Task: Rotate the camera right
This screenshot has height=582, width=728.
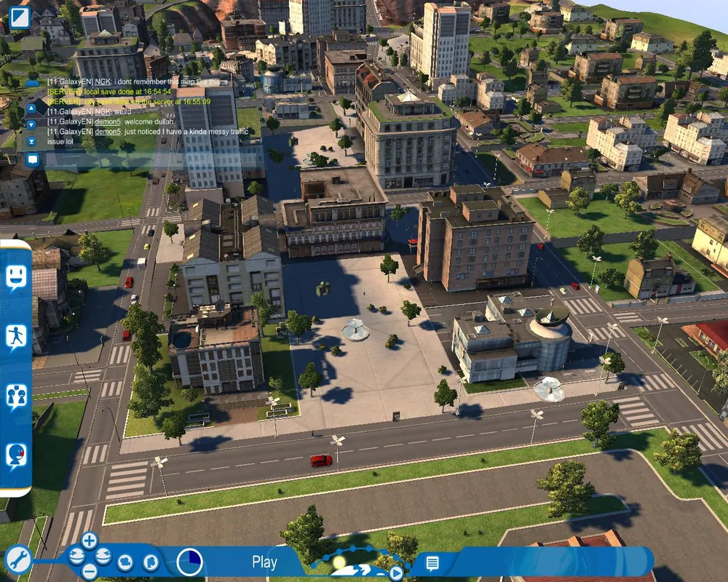Action: point(103,557)
